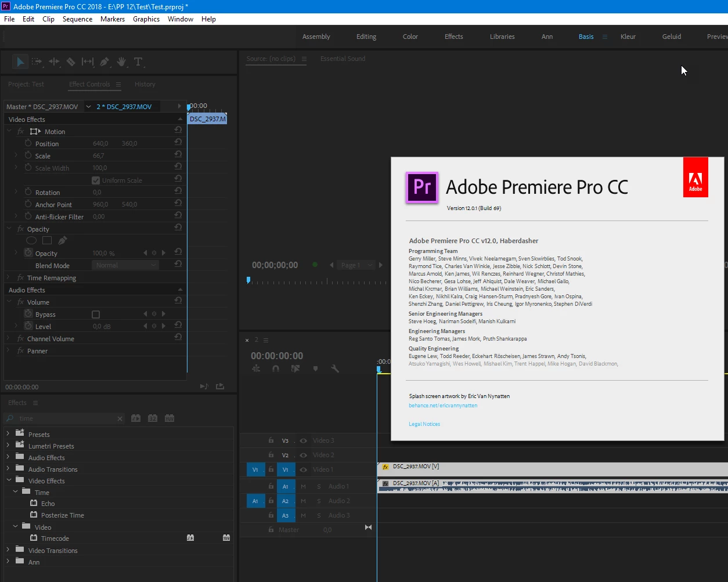Click the Accelerated Effects filter icon

(x=136, y=418)
